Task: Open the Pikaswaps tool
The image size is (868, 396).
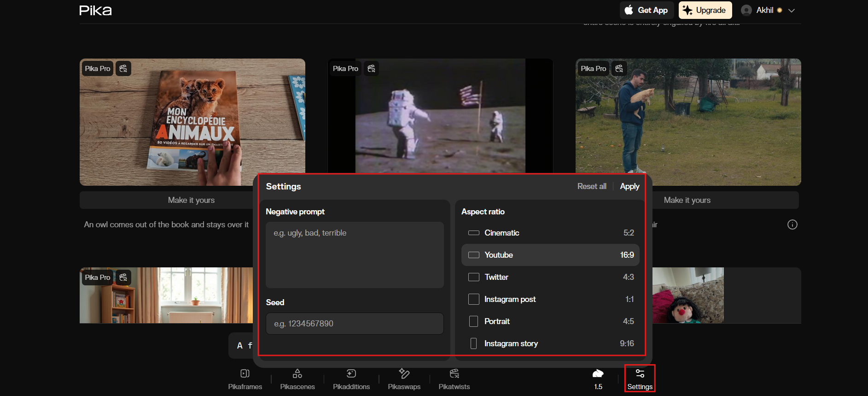Action: coord(404,379)
